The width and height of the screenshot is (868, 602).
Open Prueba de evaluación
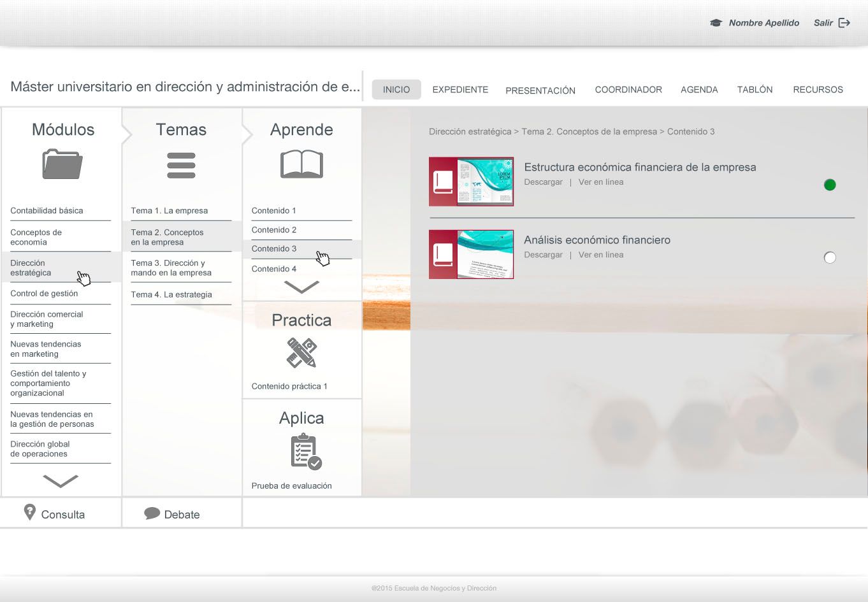pyautogui.click(x=291, y=485)
